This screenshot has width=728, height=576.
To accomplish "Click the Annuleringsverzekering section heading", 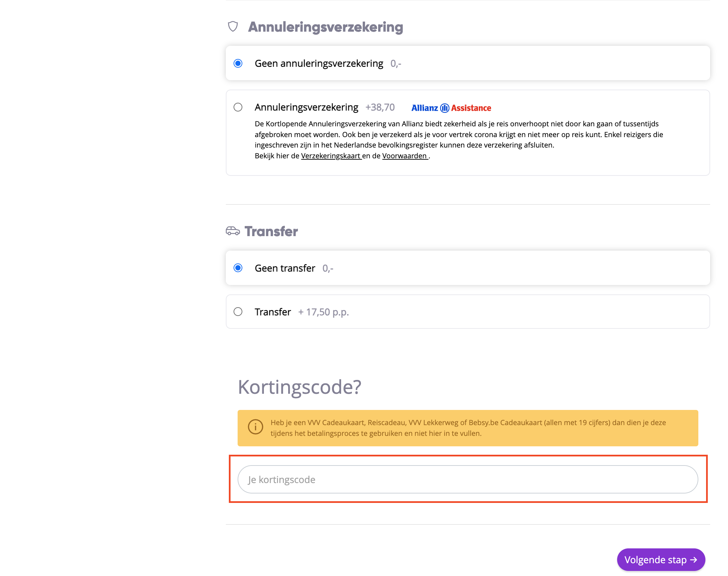I will (x=326, y=27).
